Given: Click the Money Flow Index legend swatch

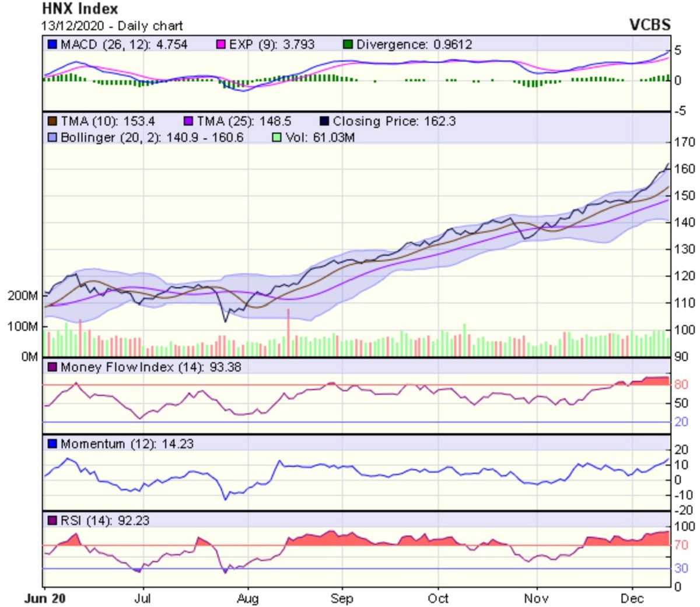Looking at the screenshot, I should [52, 368].
